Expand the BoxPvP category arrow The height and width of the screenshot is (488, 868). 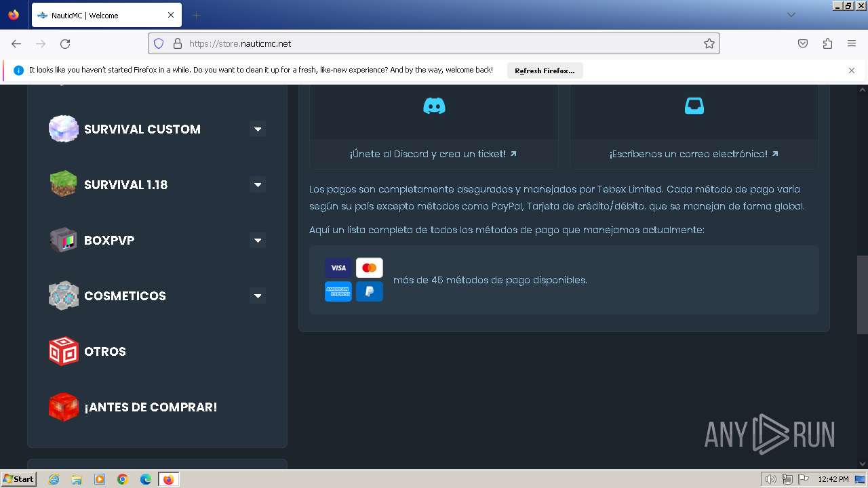pos(258,240)
